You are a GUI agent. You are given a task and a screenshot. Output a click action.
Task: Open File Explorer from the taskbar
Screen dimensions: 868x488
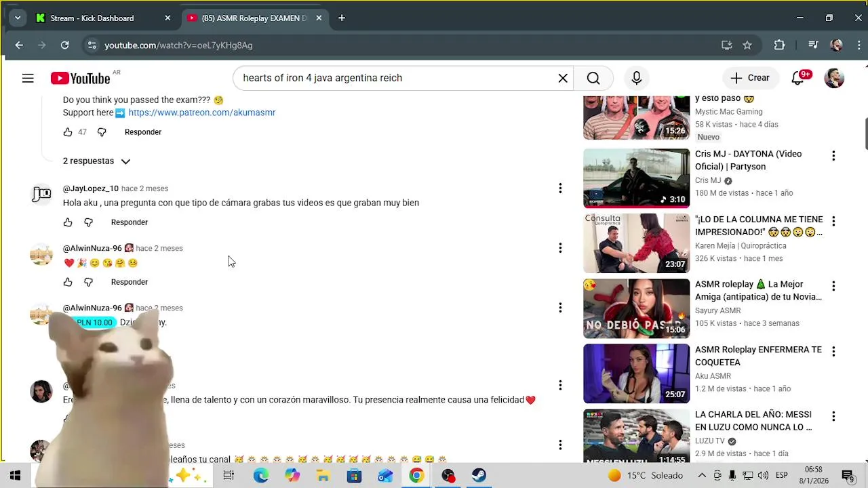(x=323, y=475)
